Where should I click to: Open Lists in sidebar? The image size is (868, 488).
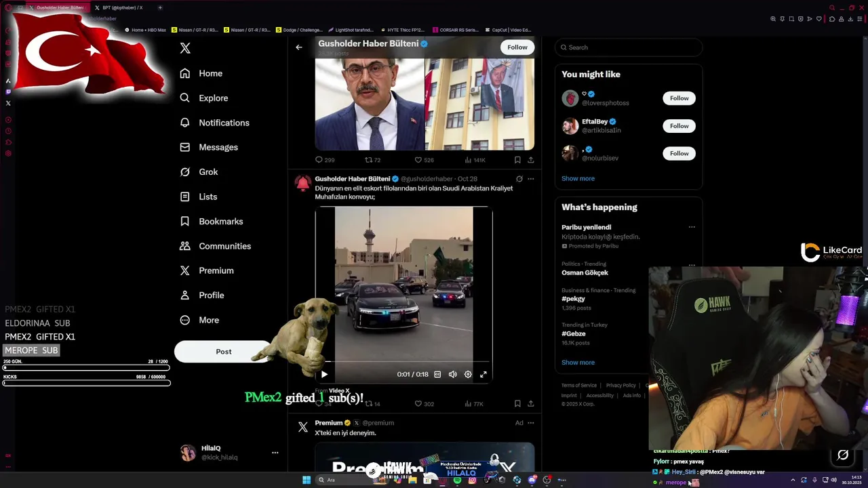[199, 197]
